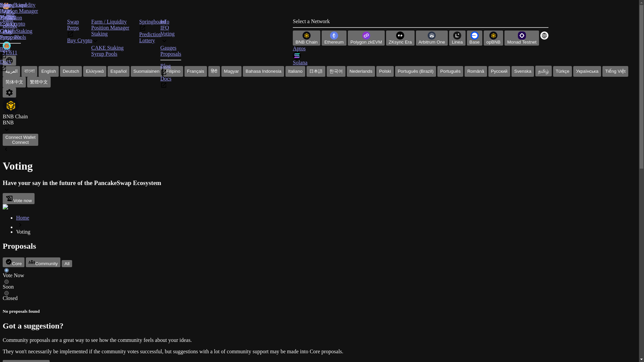Select the BNB Chain network button
The height and width of the screenshot is (362, 644).
306,38
